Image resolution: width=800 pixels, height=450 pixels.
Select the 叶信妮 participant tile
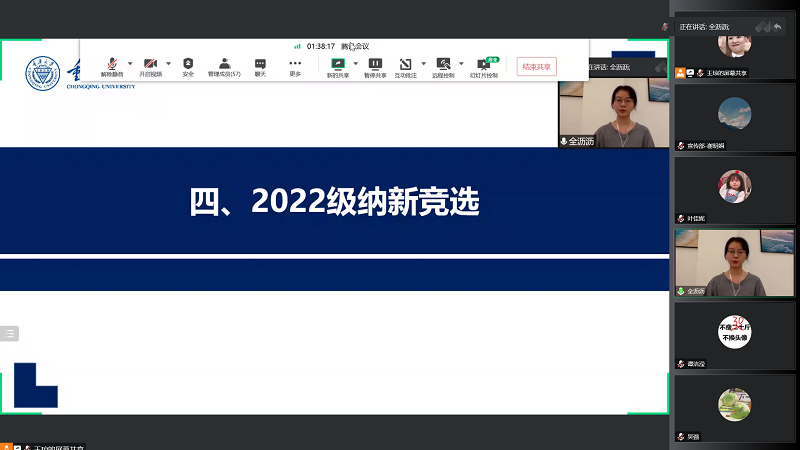[x=734, y=190]
